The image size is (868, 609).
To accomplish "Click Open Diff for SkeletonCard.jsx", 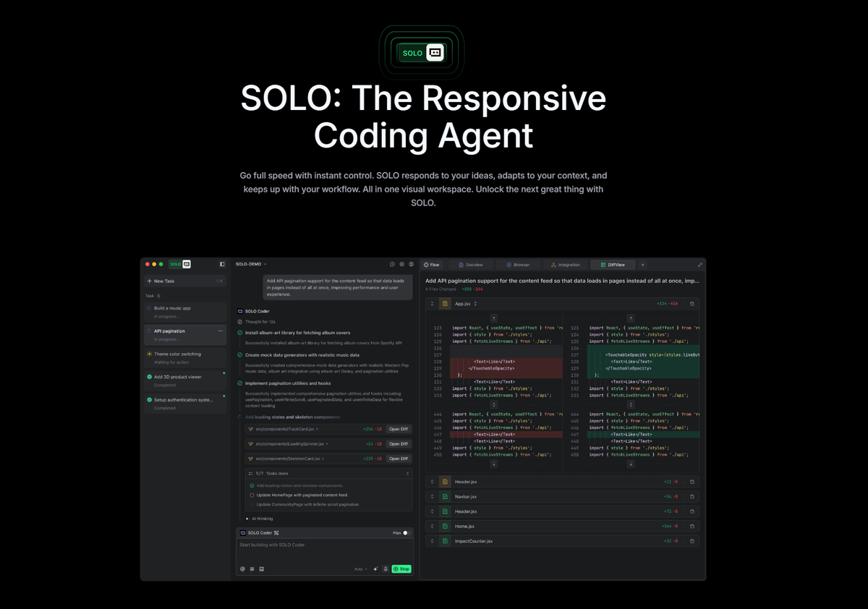I will click(x=399, y=459).
